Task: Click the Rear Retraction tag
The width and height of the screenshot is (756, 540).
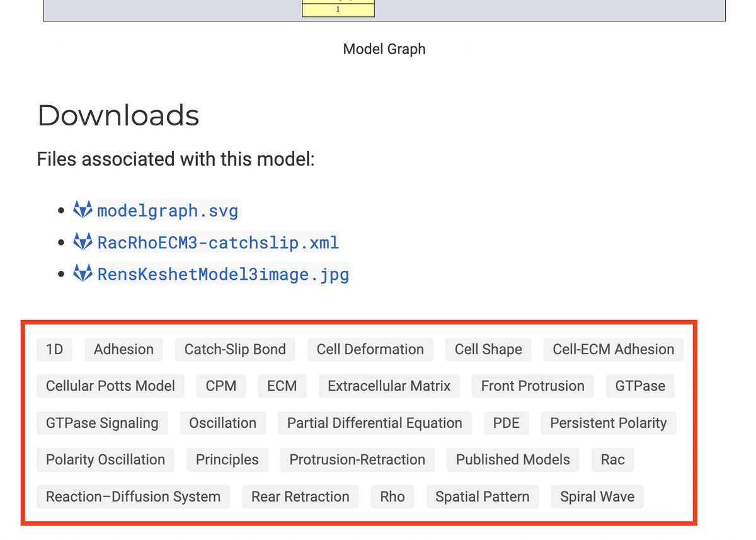Action: [300, 497]
